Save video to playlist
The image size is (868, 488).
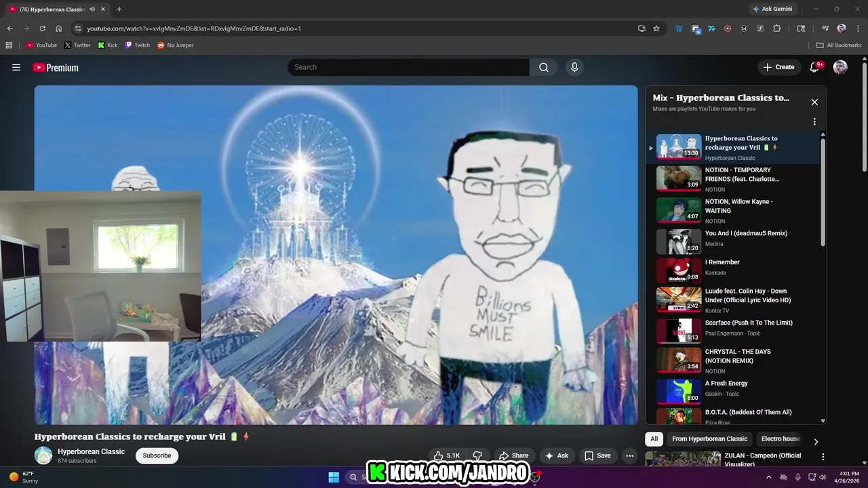click(x=598, y=455)
